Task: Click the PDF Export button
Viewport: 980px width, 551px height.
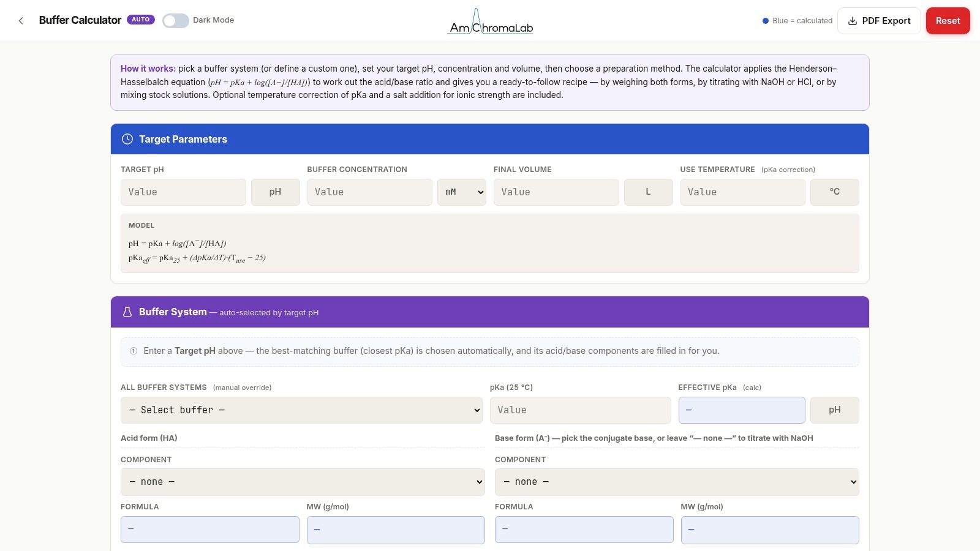Action: 879,21
